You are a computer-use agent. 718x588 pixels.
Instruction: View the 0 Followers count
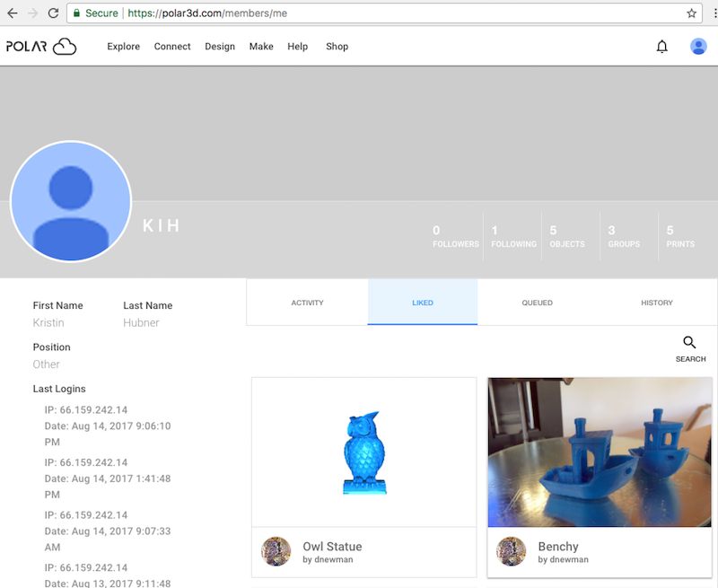pyautogui.click(x=456, y=236)
